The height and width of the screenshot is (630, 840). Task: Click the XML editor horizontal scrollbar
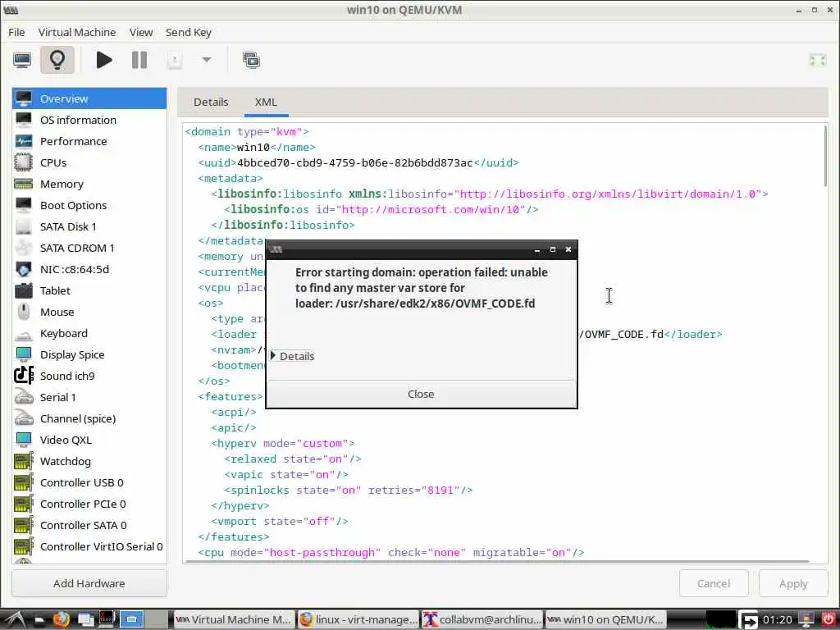tap(497, 561)
